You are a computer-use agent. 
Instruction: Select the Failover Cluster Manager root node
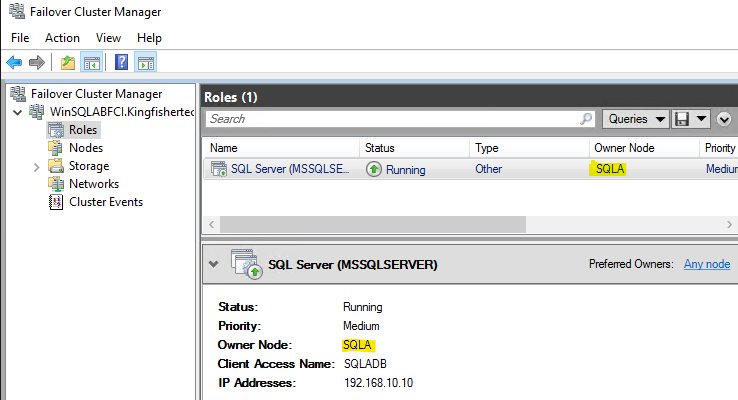click(x=96, y=94)
